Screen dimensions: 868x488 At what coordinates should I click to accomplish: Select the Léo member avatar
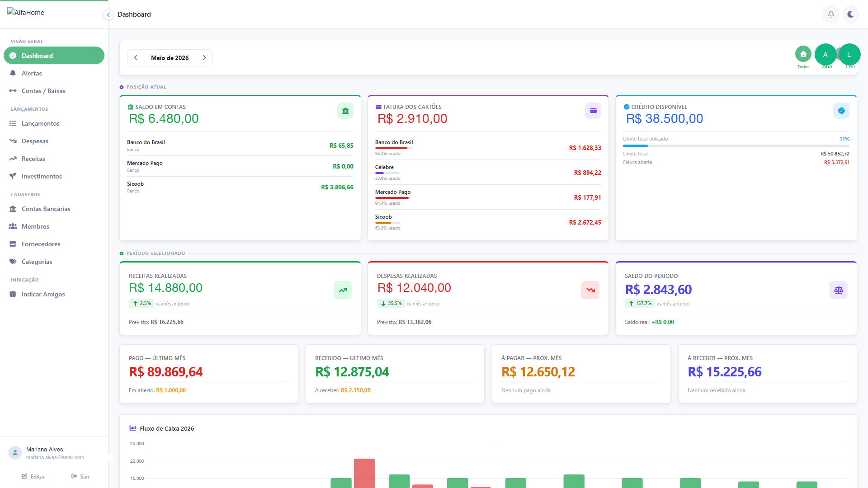coord(849,55)
